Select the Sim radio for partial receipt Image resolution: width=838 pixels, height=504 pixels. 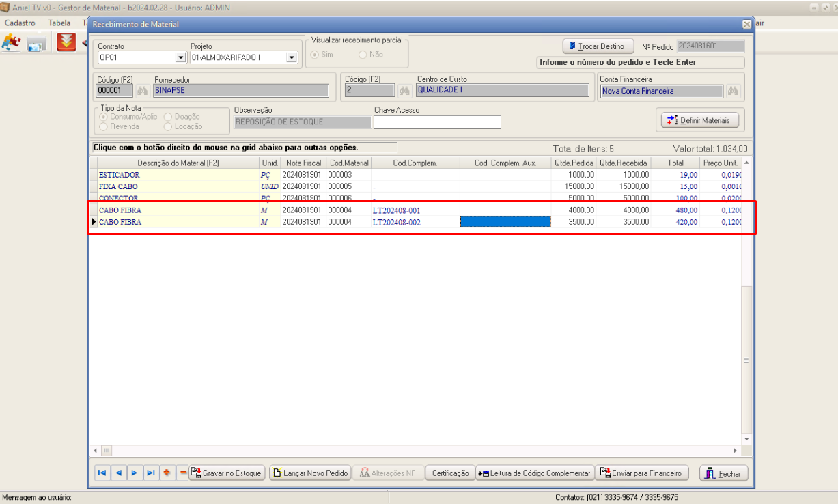pyautogui.click(x=316, y=55)
